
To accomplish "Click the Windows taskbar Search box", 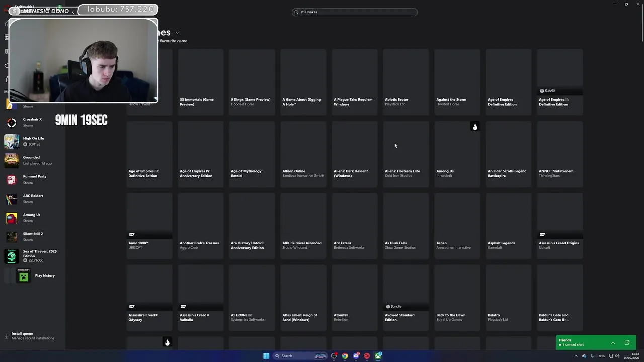I will click(300, 356).
